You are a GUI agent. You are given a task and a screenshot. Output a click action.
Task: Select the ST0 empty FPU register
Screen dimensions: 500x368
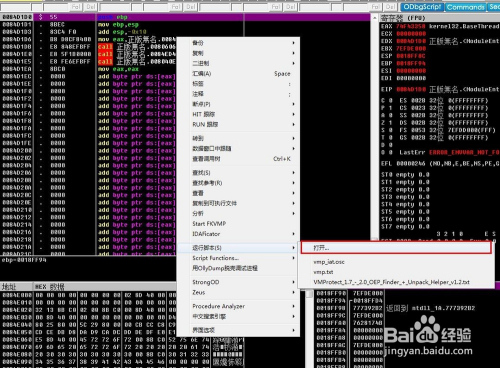(405, 175)
